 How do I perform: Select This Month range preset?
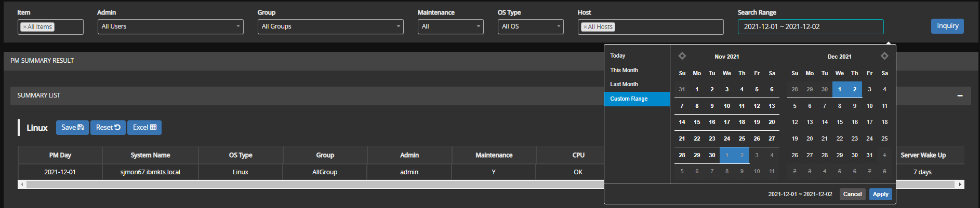tap(624, 70)
